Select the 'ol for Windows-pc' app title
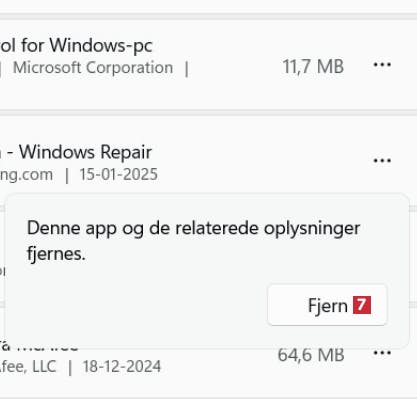Screen dimensions: 417x399 pyautogui.click(x=76, y=45)
